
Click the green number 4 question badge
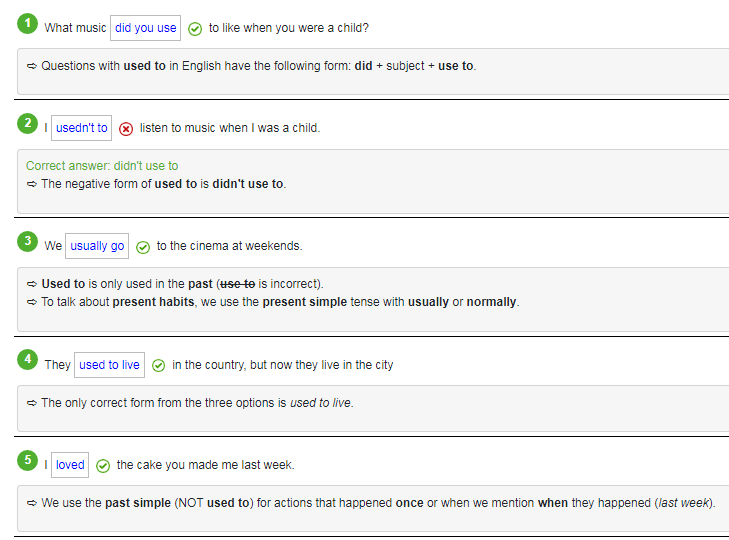[x=28, y=360]
